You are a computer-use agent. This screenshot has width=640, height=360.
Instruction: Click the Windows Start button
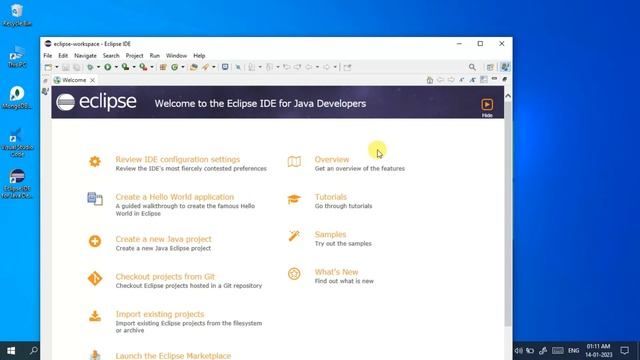11,351
